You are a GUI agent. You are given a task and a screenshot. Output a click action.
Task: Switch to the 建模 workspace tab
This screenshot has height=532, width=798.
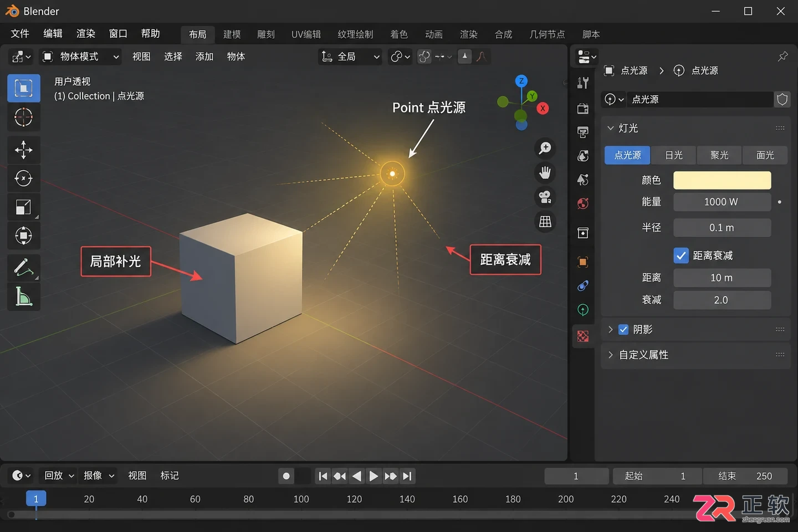point(232,34)
